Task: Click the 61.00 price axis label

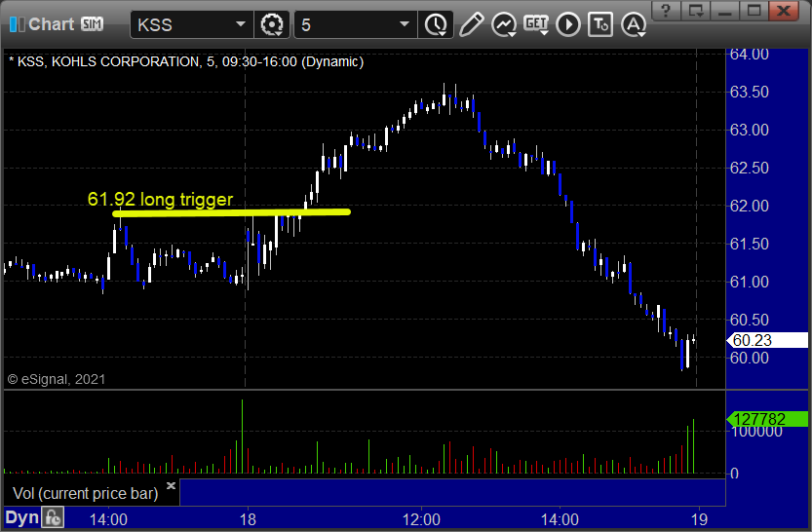Action: [x=749, y=282]
